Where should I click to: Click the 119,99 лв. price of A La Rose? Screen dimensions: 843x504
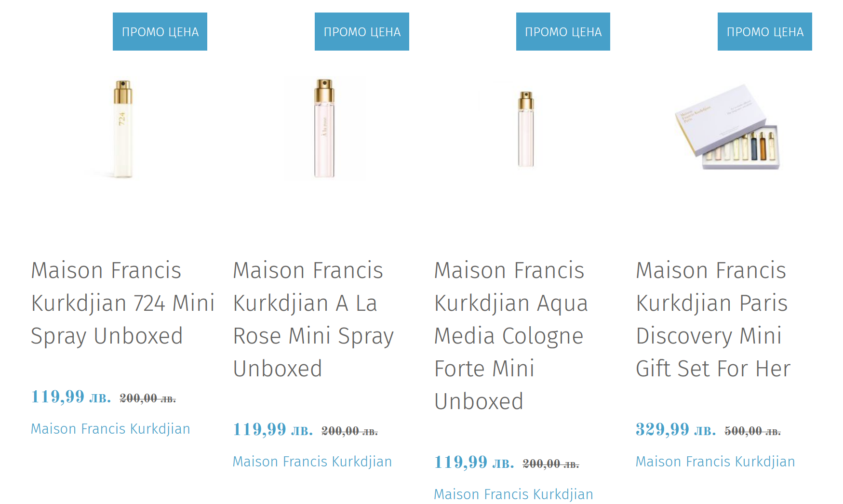tap(273, 430)
